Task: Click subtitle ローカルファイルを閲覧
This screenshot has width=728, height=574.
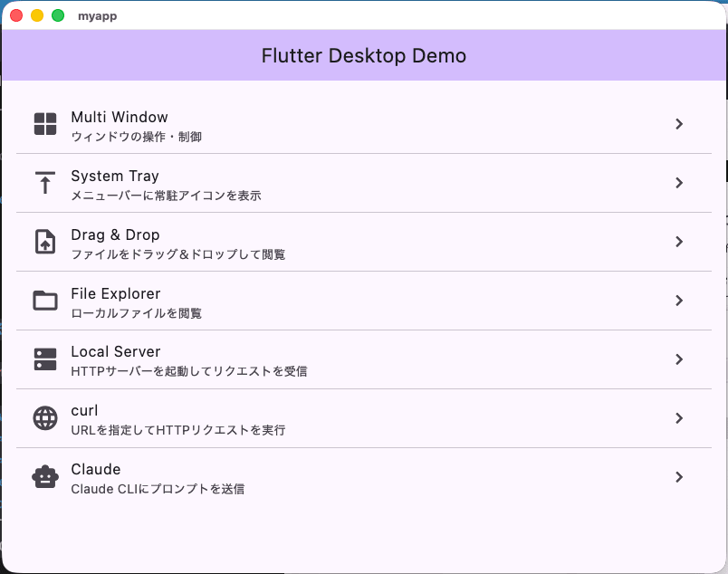Action: (137, 313)
